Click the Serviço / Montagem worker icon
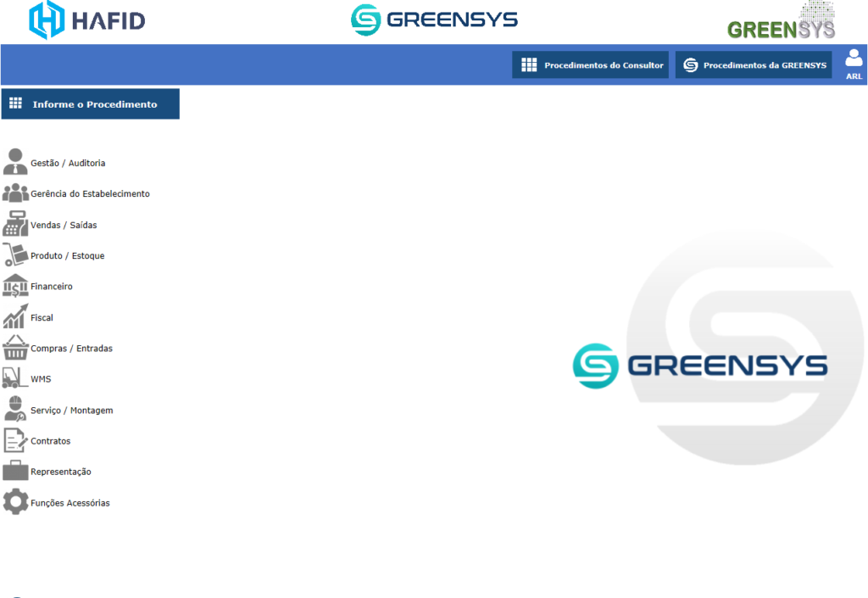This screenshot has width=868, height=598. click(x=15, y=410)
